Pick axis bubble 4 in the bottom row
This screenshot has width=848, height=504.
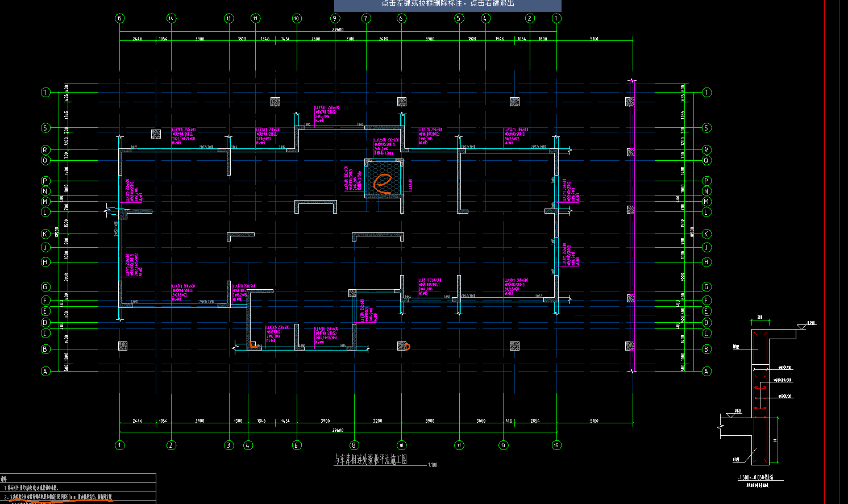[248, 445]
